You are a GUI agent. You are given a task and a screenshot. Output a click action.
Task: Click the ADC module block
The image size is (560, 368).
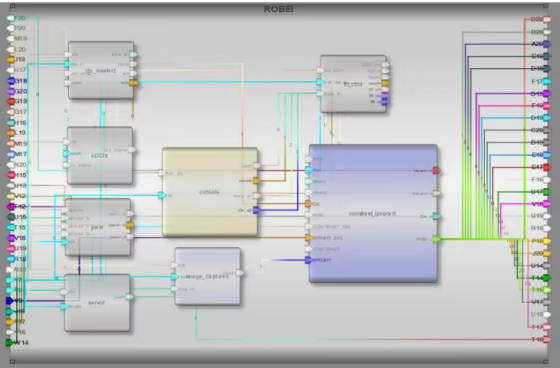tap(100, 155)
